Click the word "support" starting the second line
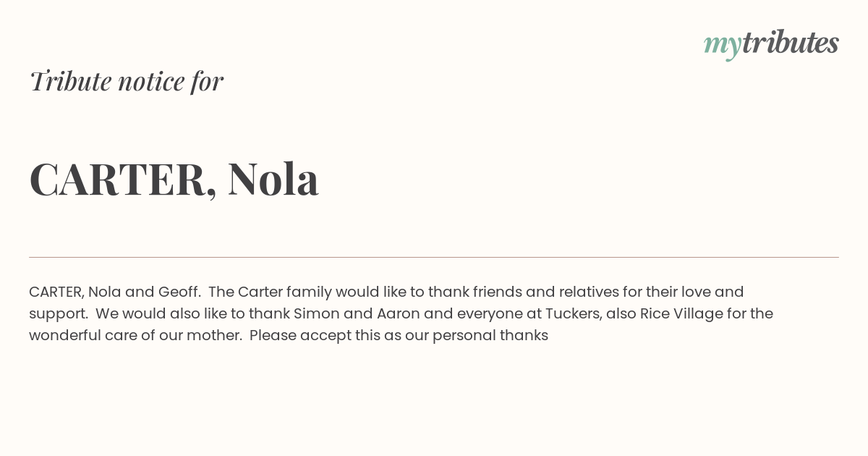 (x=57, y=315)
